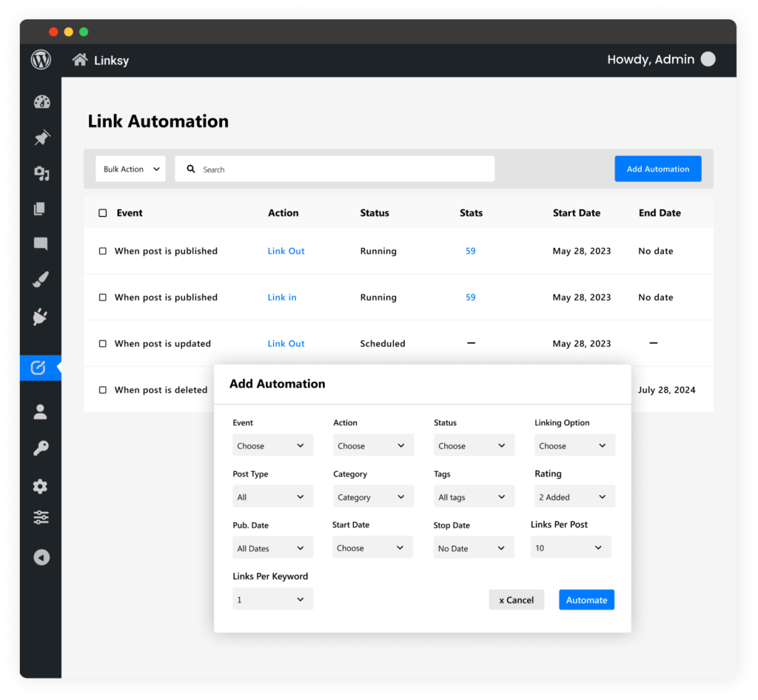
Task: Expand the Event Choose dropdown
Action: [x=272, y=445]
